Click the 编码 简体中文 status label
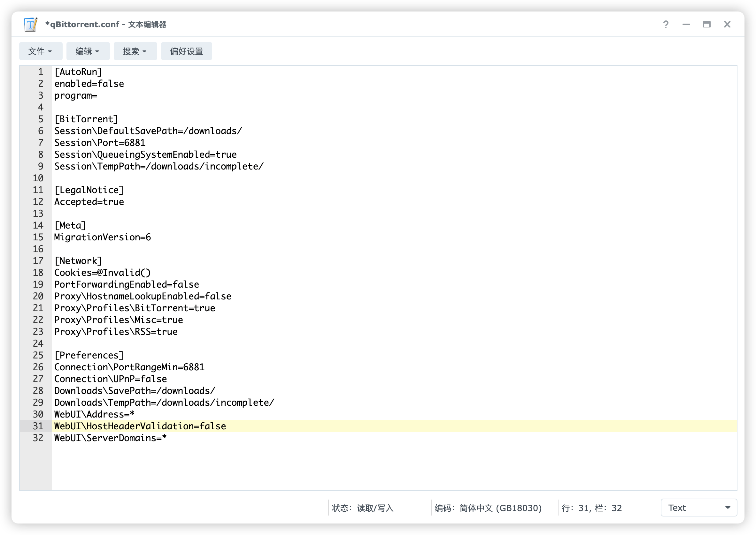This screenshot has height=535, width=756. tap(488, 508)
